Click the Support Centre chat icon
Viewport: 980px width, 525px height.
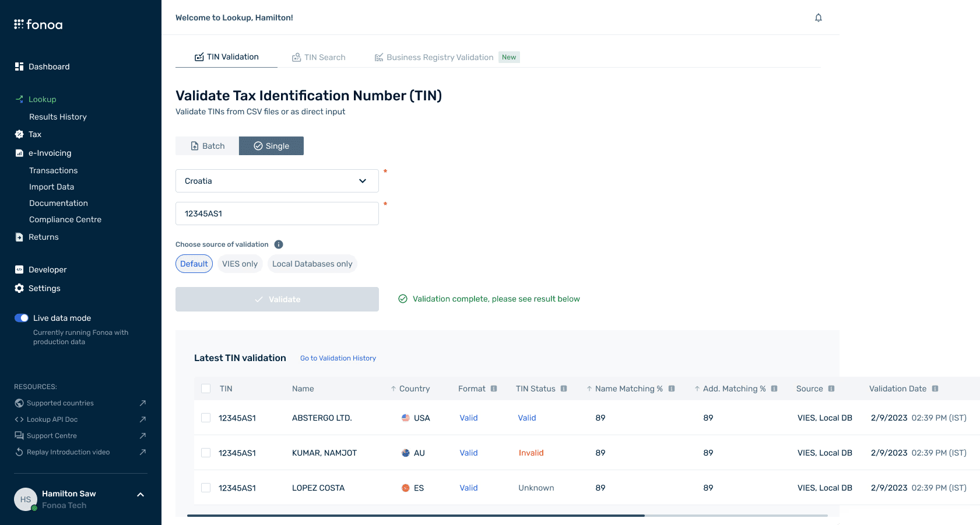(x=19, y=436)
